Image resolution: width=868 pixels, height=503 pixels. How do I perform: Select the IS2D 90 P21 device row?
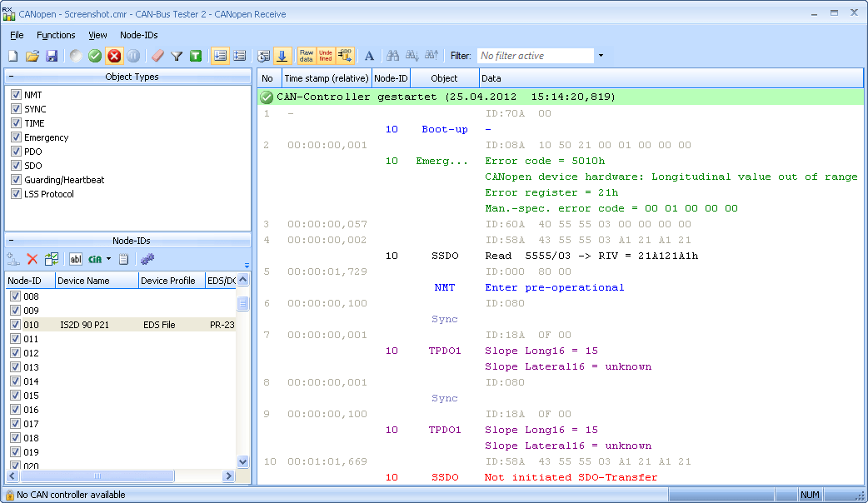pos(121,325)
